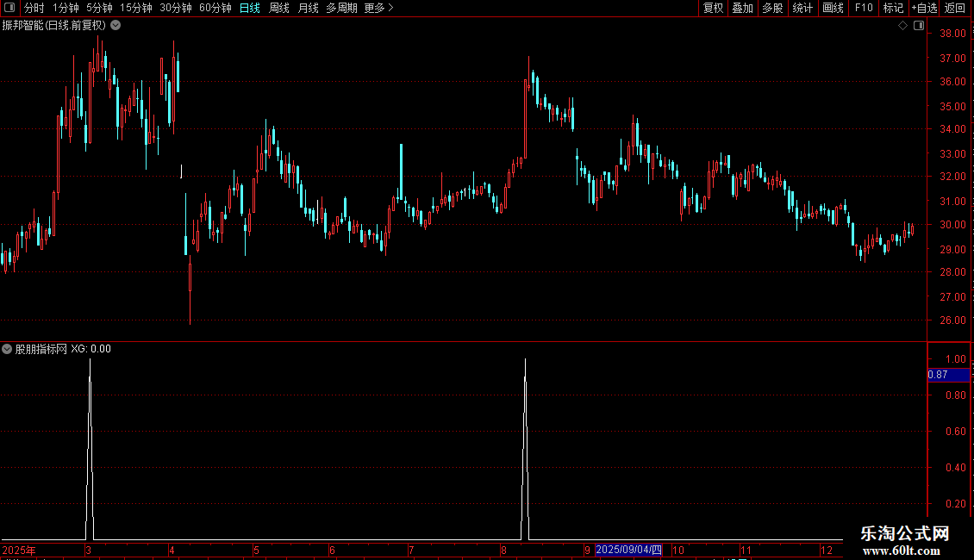
Task: Click month 7 on the time axis
Action: (x=411, y=550)
